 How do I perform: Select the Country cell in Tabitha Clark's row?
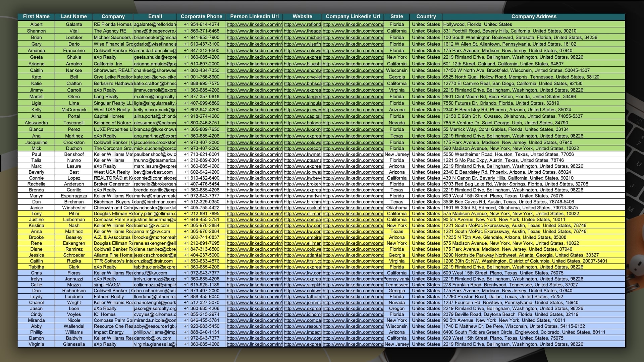tap(426, 267)
